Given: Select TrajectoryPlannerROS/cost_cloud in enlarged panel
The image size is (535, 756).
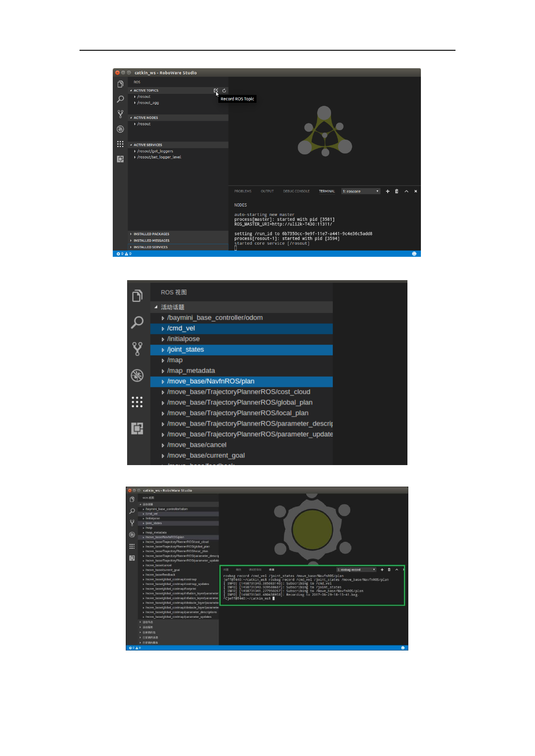Looking at the screenshot, I should (x=241, y=392).
